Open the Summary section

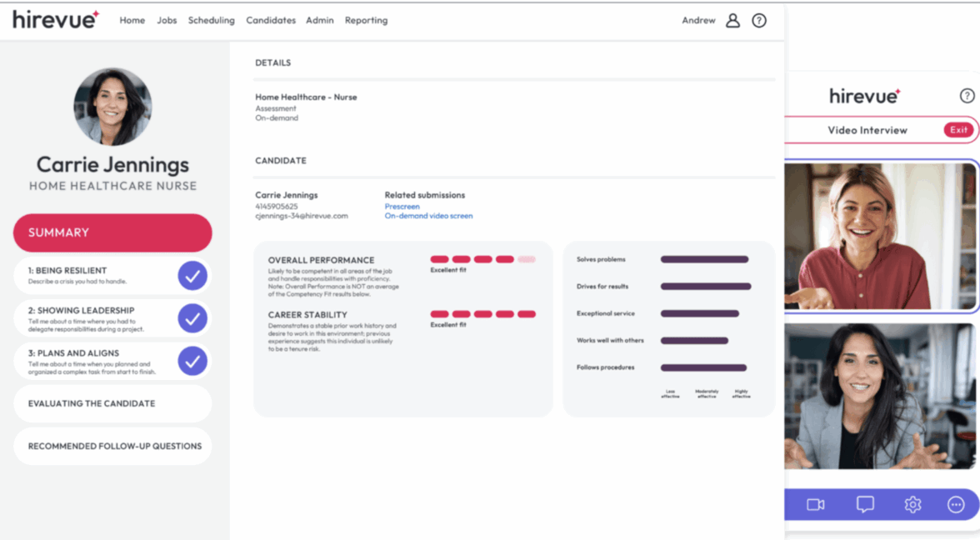click(x=112, y=232)
